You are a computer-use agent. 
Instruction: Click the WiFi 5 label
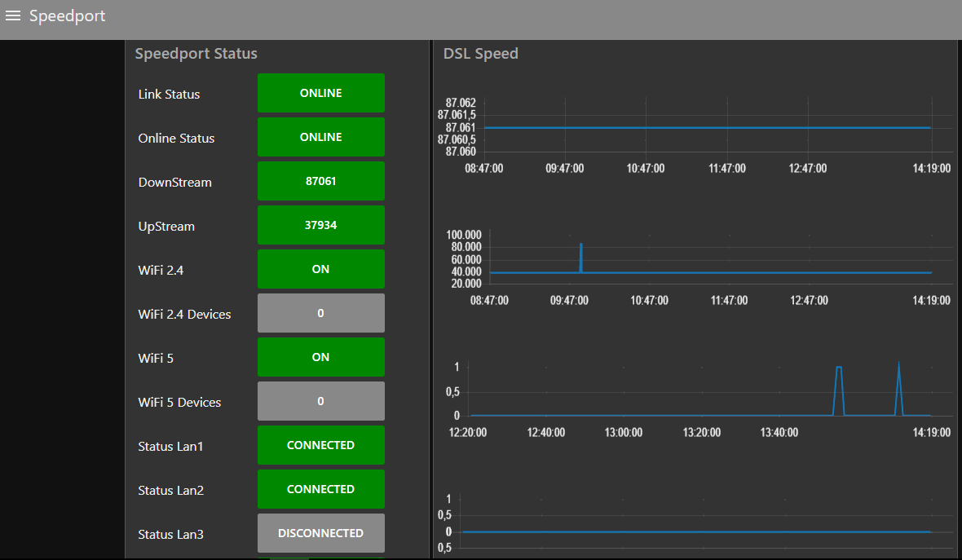[156, 358]
